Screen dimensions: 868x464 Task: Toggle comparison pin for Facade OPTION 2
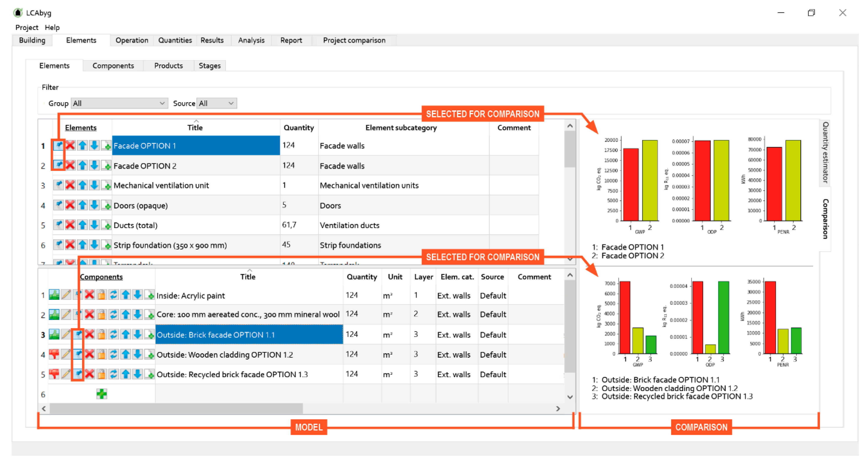click(x=59, y=165)
